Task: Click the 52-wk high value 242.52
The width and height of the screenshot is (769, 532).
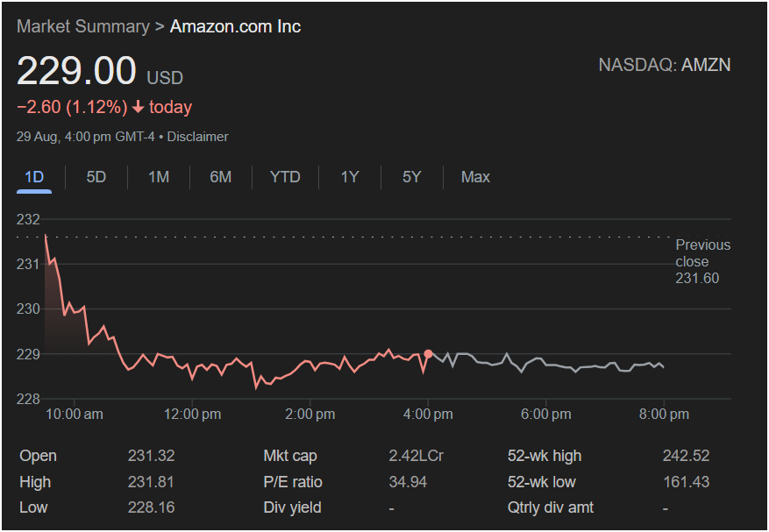Action: click(686, 456)
